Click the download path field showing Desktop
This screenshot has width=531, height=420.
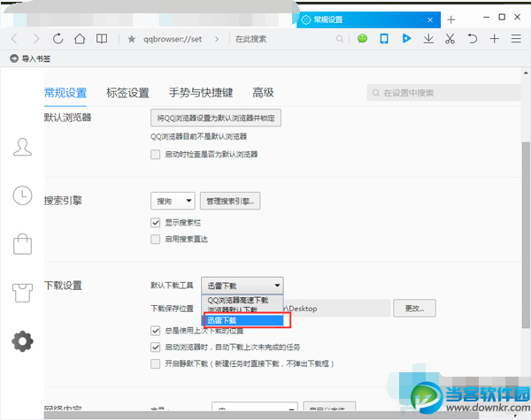pyautogui.click(x=337, y=309)
